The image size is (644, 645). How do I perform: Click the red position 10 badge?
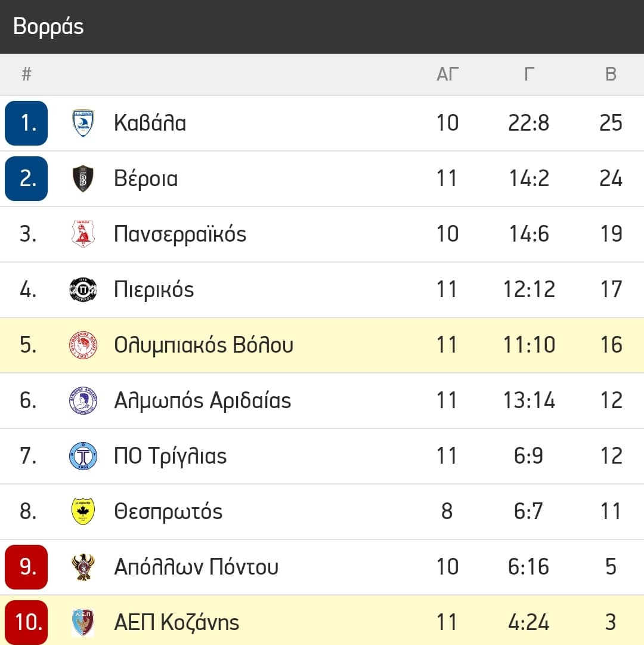pos(26,622)
